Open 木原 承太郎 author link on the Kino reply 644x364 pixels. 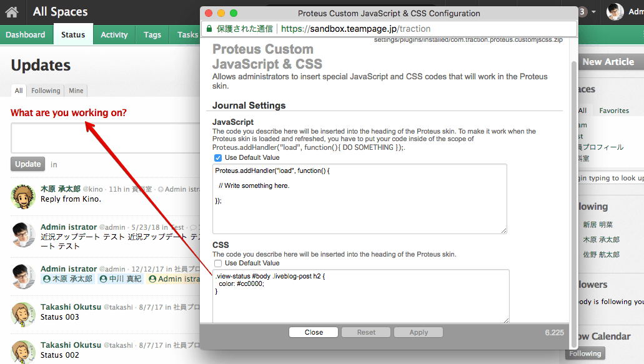[x=61, y=189]
